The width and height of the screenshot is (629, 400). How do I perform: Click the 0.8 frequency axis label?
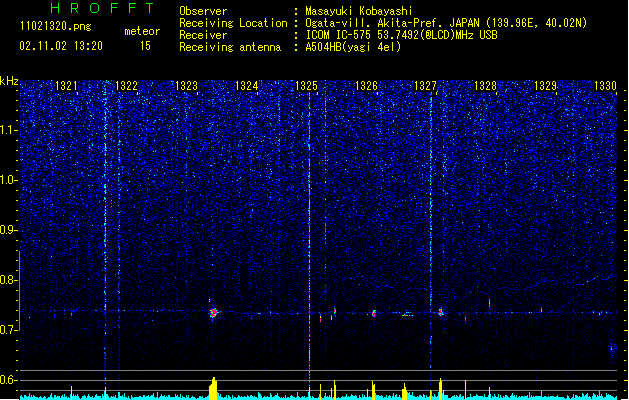pyautogui.click(x=9, y=280)
